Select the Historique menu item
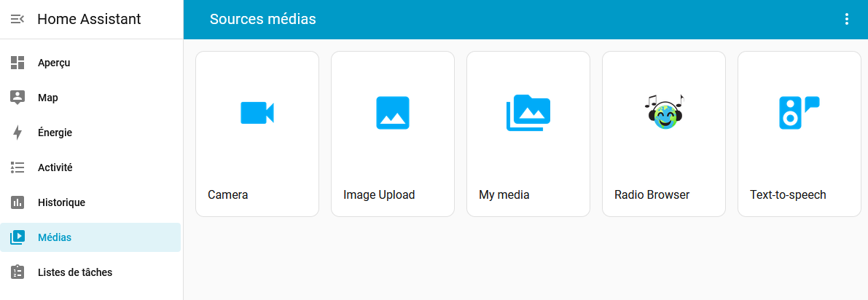Image resolution: width=868 pixels, height=300 pixels. pos(61,202)
